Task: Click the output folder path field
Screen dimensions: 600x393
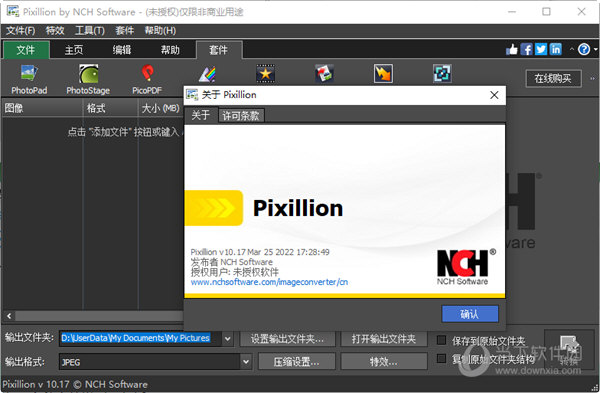Action: (x=140, y=339)
